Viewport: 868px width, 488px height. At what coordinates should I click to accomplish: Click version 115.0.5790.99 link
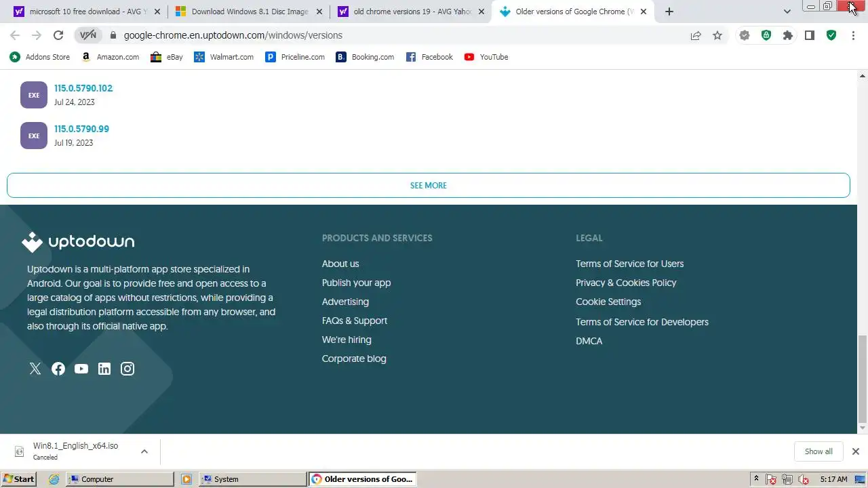pos(81,129)
